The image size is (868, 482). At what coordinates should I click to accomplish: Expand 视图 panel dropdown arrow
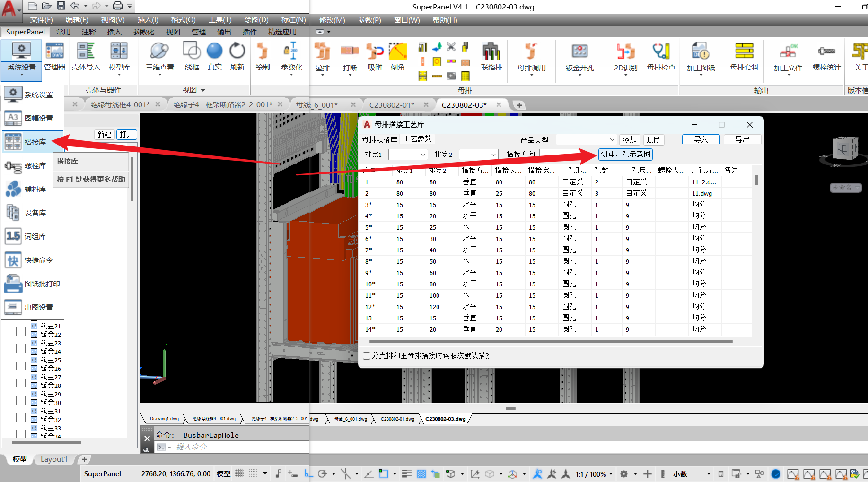pos(203,90)
